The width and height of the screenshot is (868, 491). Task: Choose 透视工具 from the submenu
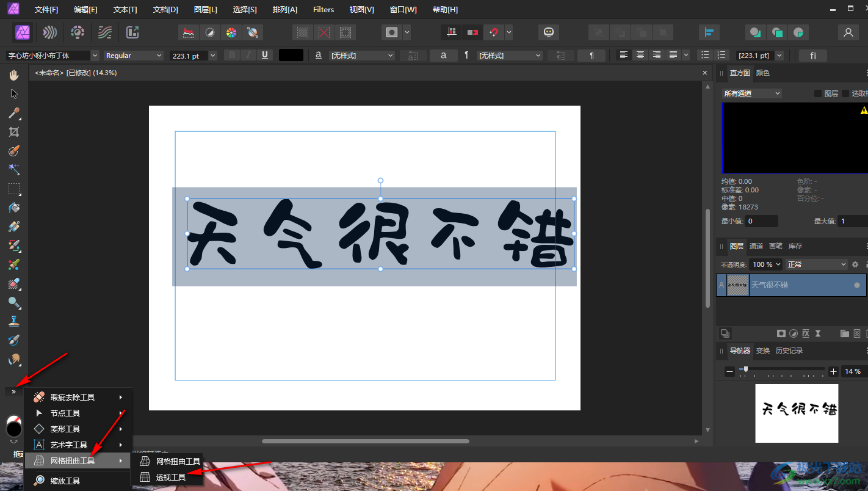pyautogui.click(x=170, y=477)
